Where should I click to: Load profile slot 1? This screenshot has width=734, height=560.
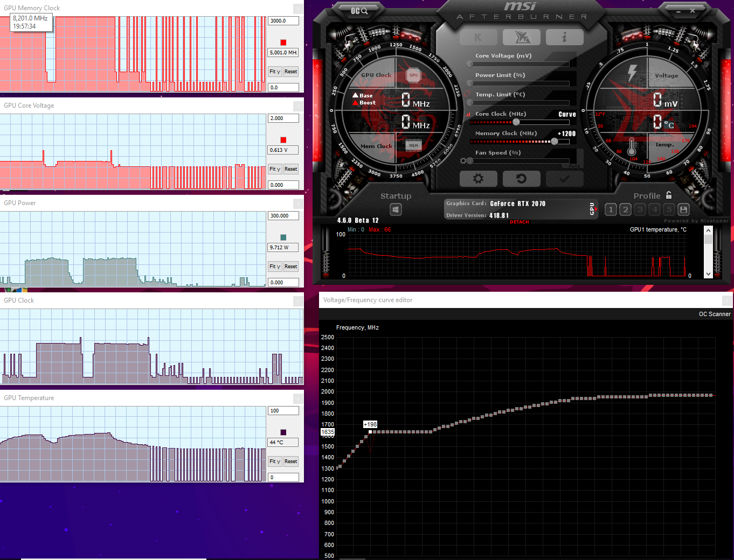(x=611, y=209)
